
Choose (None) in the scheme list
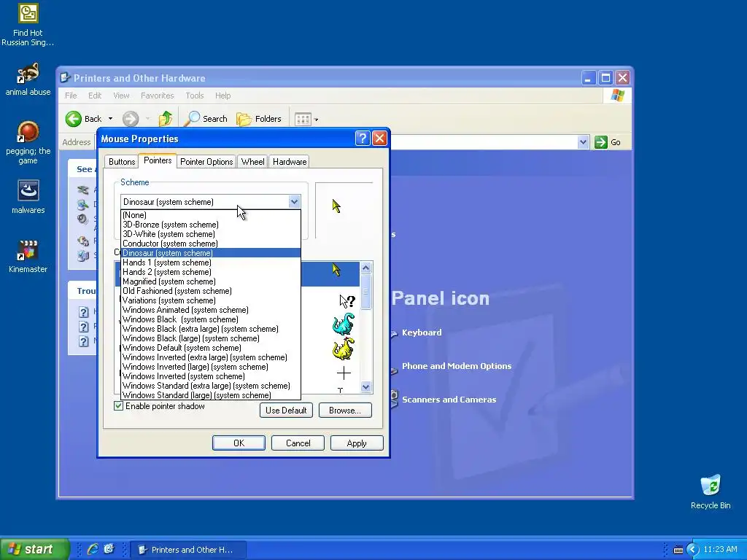pyautogui.click(x=211, y=215)
